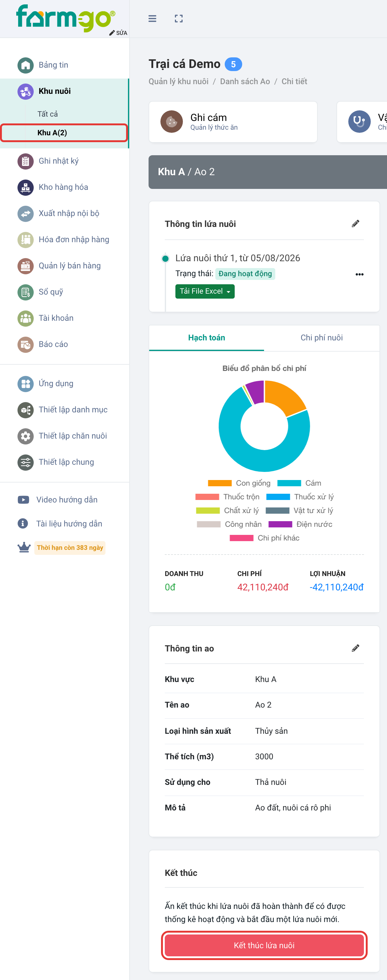Click the Sổ quỹ ledger icon
Screen dimensions: 387x980
(26, 292)
